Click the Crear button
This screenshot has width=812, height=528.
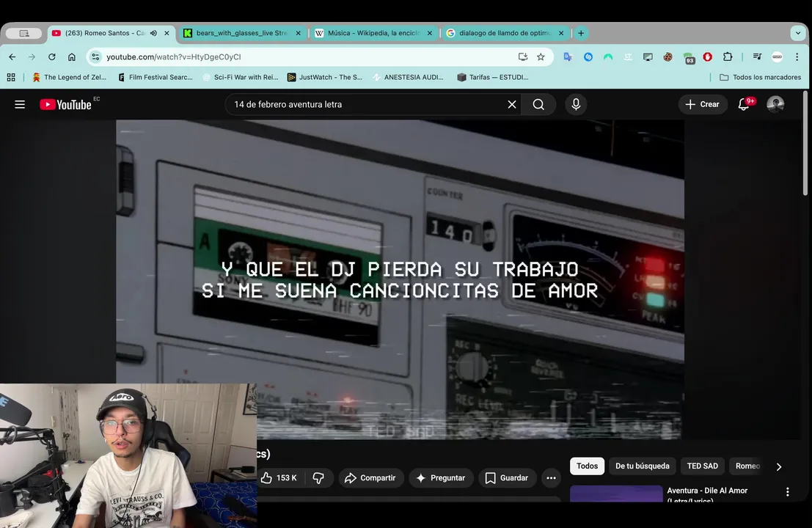click(702, 105)
